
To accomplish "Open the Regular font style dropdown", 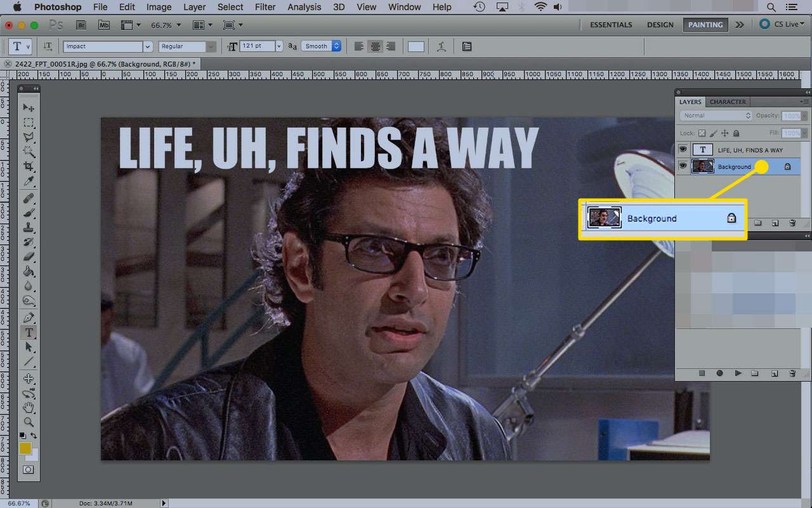I will point(211,46).
